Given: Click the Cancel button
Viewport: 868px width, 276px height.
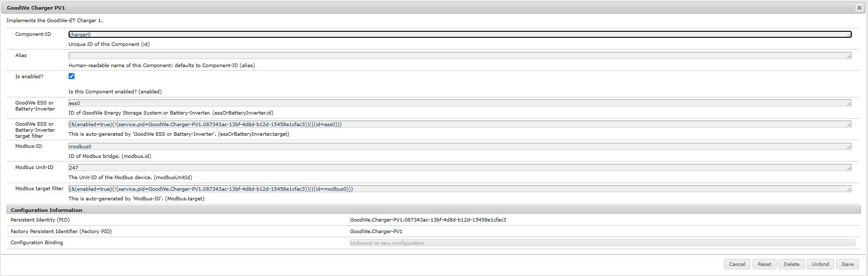Looking at the screenshot, I should (737, 264).
